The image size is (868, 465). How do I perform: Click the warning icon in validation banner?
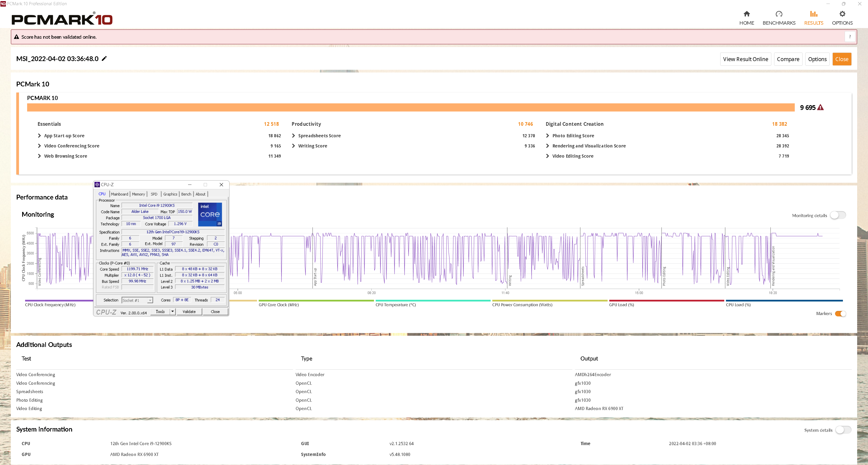(16, 37)
